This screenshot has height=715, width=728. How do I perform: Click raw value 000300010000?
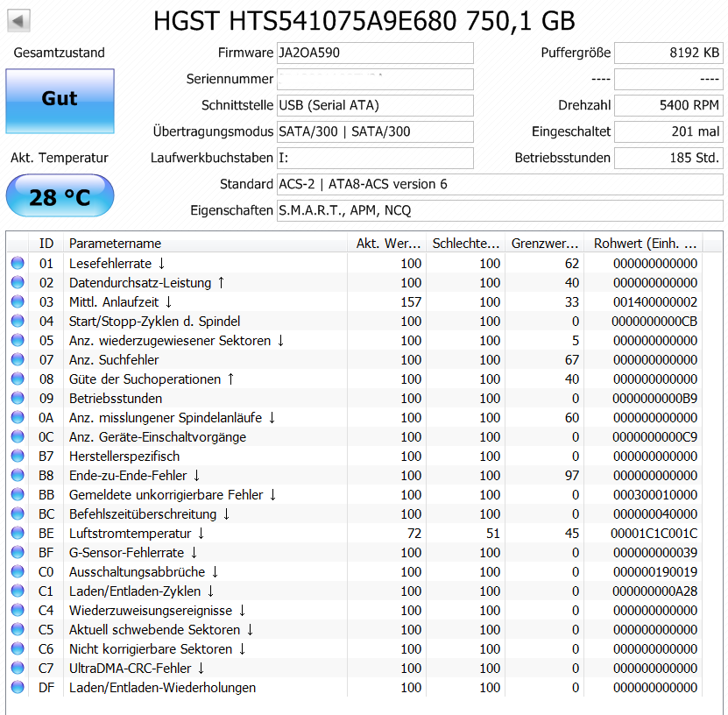[654, 495]
